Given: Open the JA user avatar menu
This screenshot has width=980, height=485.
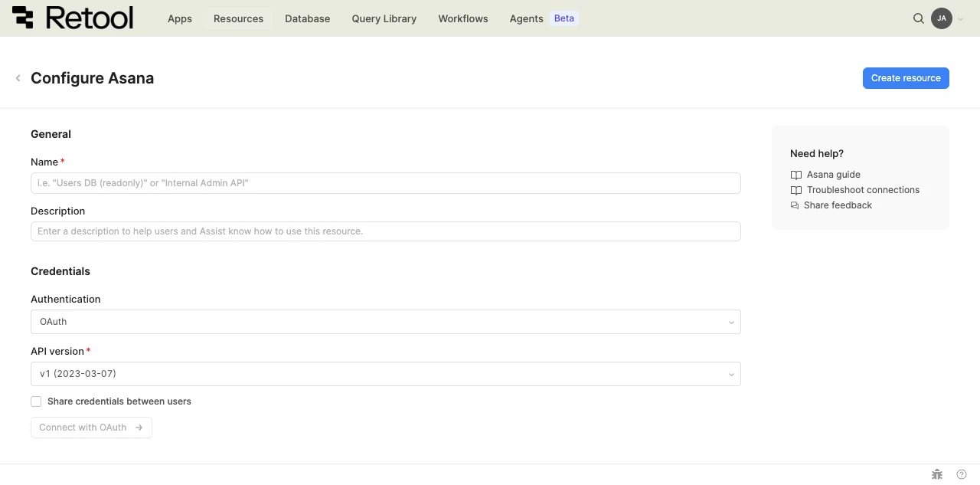Looking at the screenshot, I should click(x=942, y=18).
